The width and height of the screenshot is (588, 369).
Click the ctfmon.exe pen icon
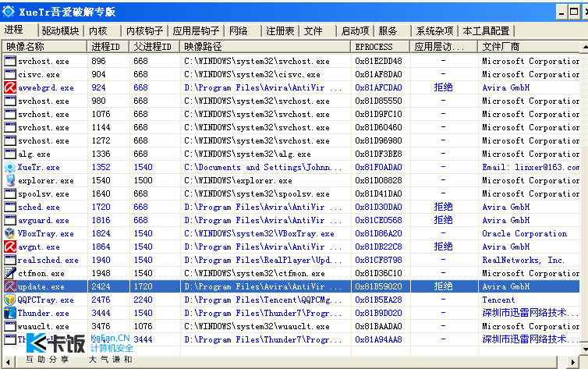(x=10, y=273)
